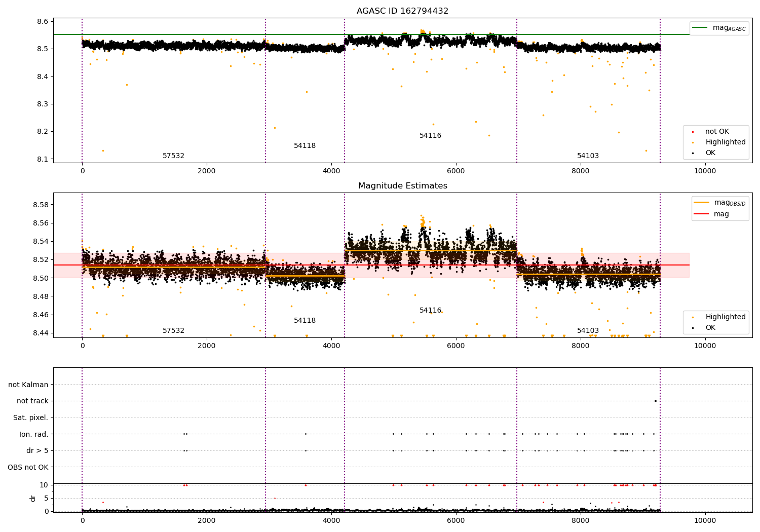Click the black OK legend entry in top plot

tap(702, 153)
